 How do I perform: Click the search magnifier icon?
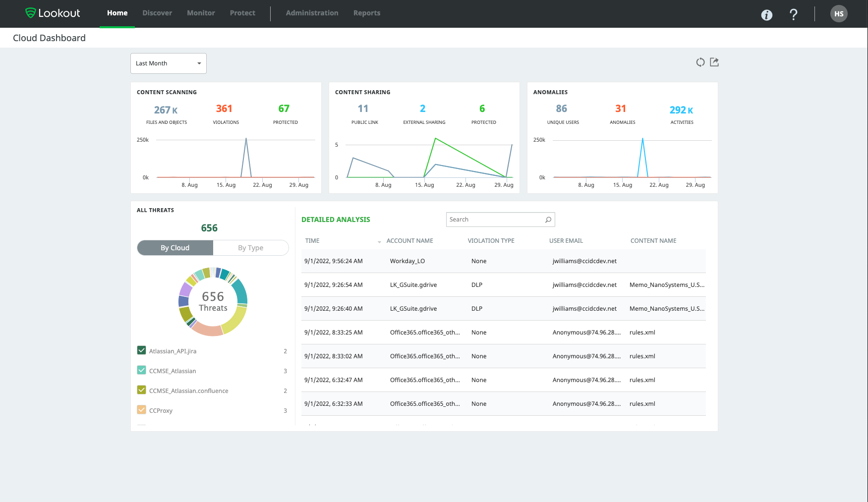click(548, 220)
